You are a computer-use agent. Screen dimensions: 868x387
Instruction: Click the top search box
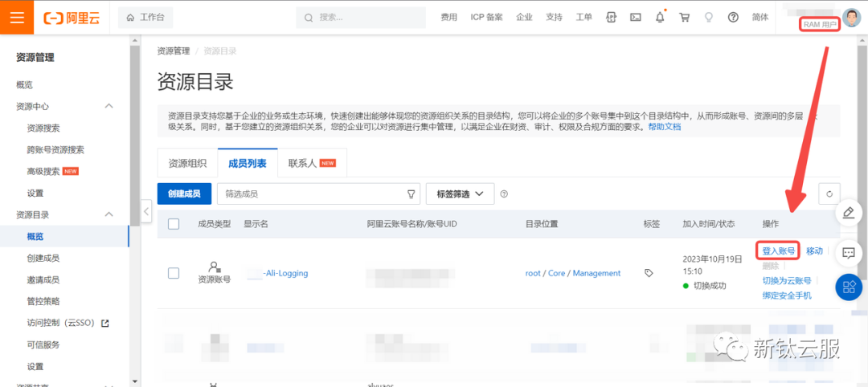tap(361, 18)
